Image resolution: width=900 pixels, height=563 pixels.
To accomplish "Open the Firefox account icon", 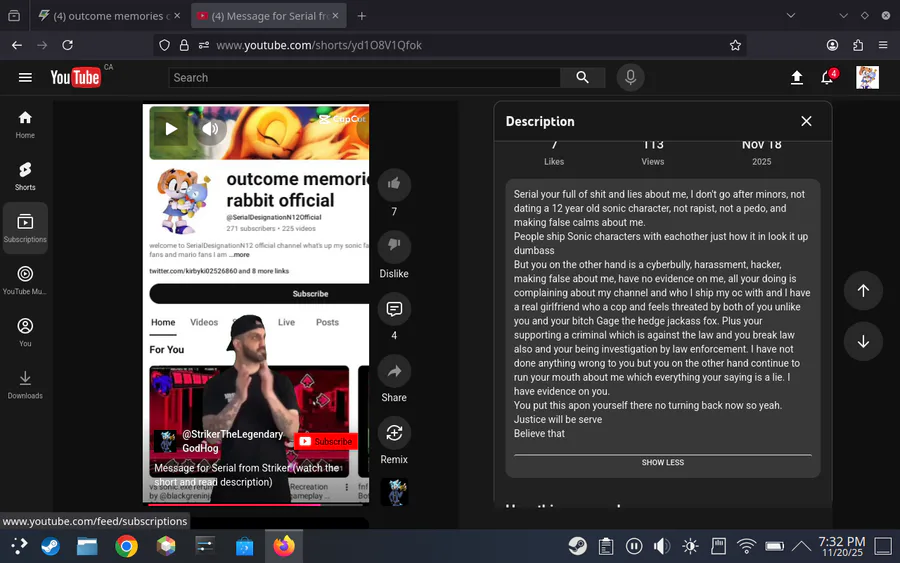I will (x=832, y=45).
